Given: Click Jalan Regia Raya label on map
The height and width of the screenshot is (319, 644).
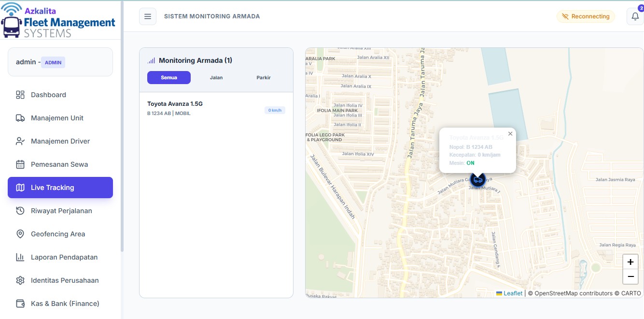Looking at the screenshot, I should coord(617,245).
